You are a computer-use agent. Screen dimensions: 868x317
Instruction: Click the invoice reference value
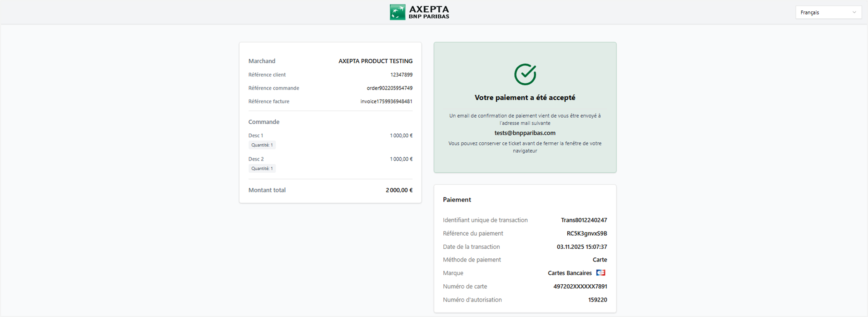point(386,101)
